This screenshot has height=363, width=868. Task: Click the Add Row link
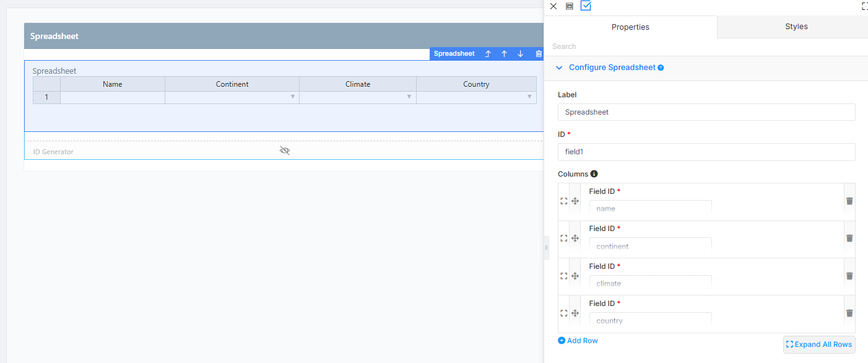click(578, 341)
